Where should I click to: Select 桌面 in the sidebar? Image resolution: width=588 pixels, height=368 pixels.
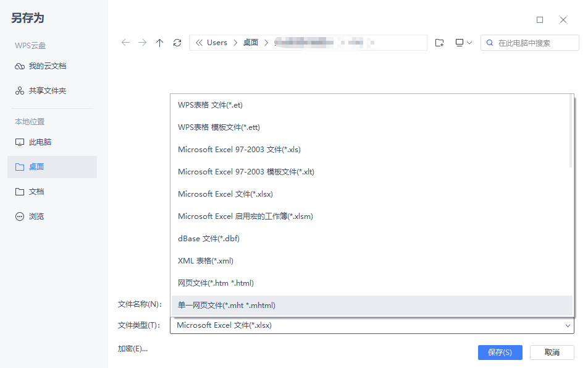point(52,167)
